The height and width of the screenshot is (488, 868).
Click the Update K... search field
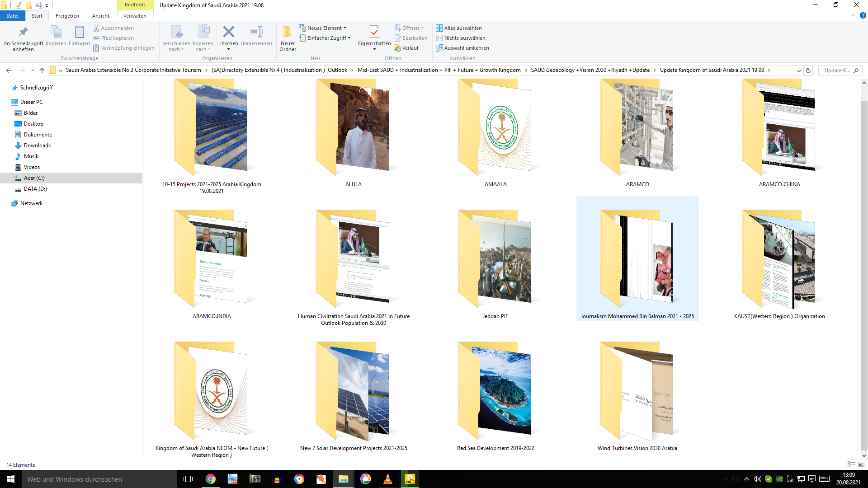(840, 70)
